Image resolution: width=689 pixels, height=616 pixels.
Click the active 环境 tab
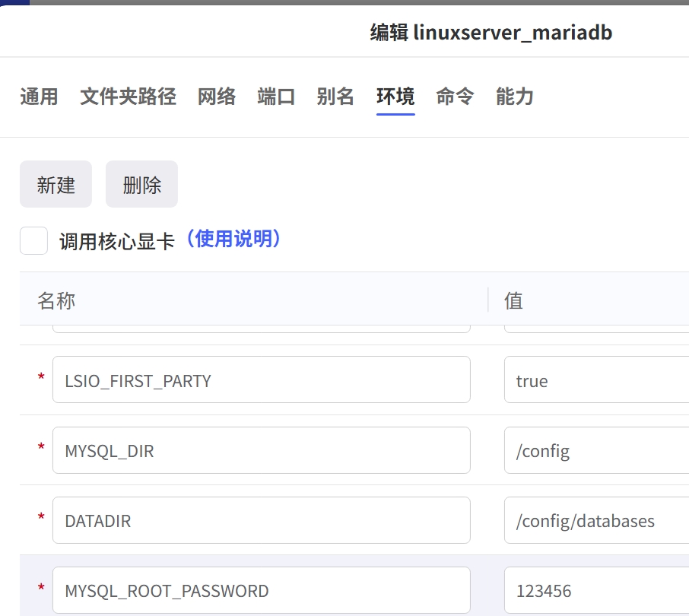point(395,97)
